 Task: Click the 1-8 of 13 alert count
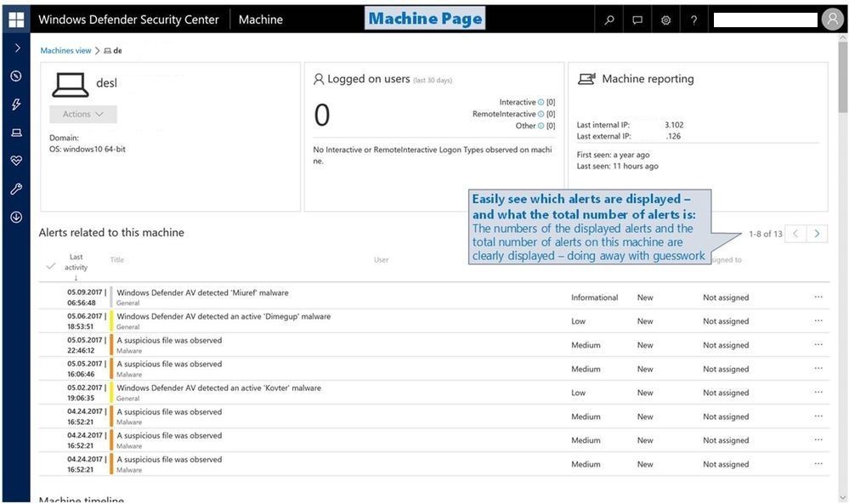point(765,234)
